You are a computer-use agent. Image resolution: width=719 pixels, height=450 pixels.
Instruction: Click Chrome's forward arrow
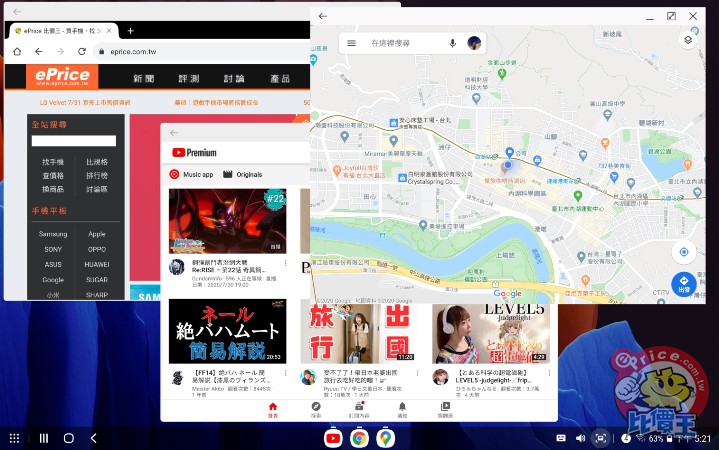coord(60,51)
